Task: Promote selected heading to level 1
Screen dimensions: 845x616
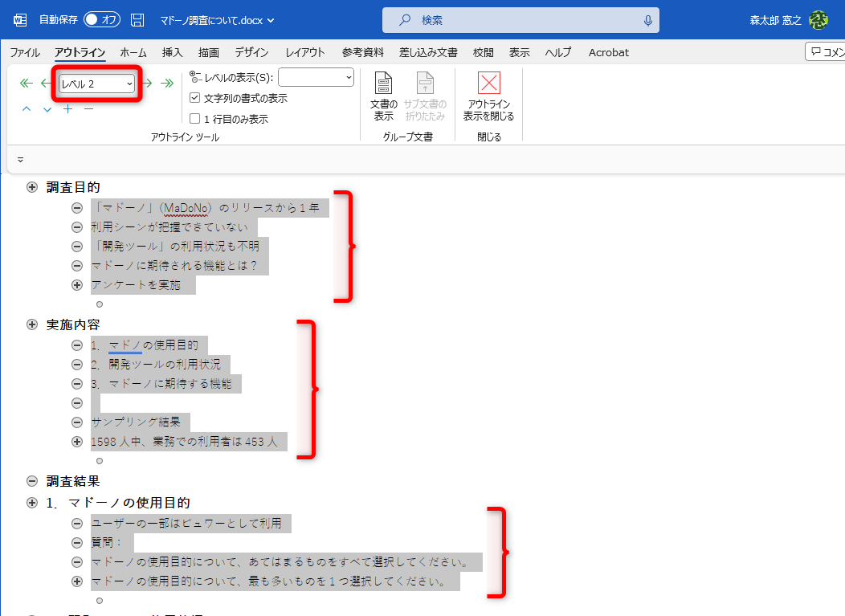Action: (26, 83)
